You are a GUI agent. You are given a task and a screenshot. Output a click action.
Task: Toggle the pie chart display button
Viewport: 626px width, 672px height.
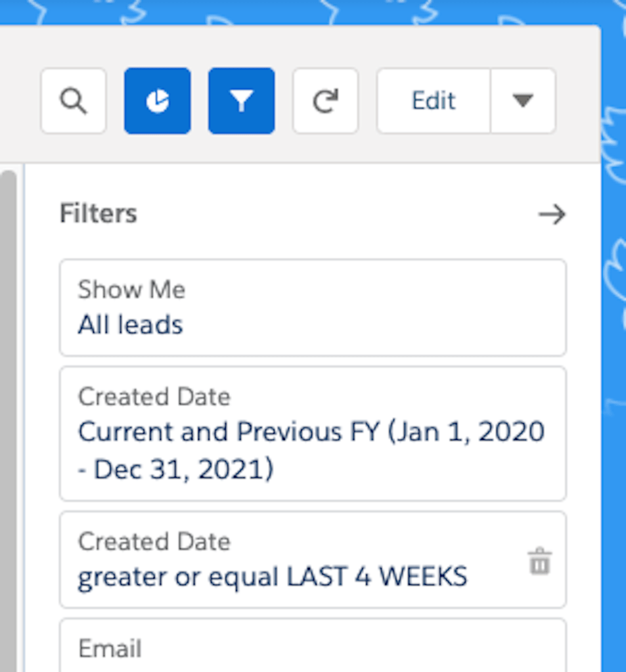[157, 101]
